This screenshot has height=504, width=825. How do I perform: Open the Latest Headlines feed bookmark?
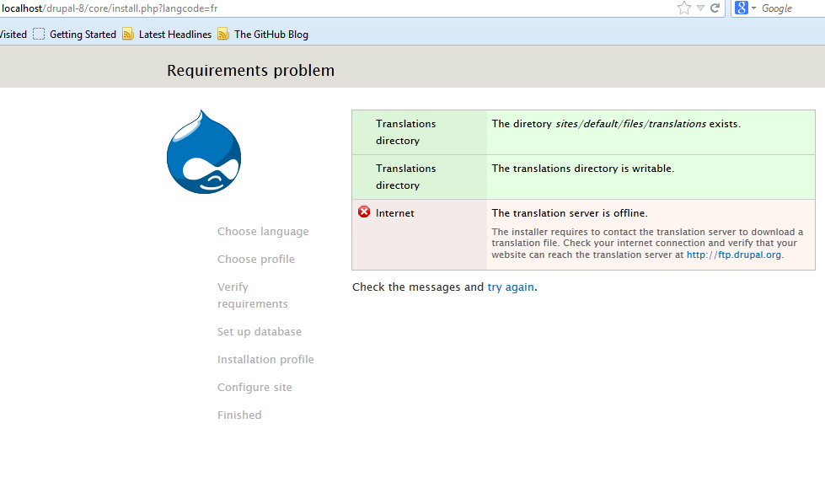pos(175,35)
